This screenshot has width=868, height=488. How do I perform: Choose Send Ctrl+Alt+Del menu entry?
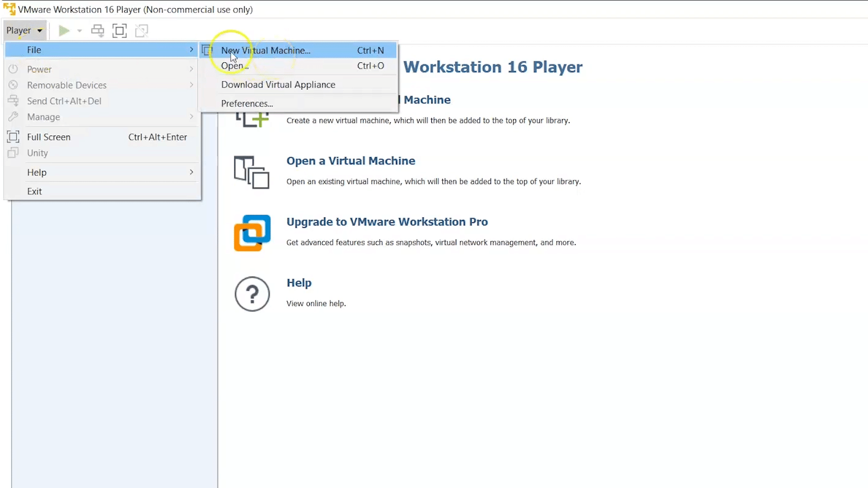pyautogui.click(x=103, y=101)
